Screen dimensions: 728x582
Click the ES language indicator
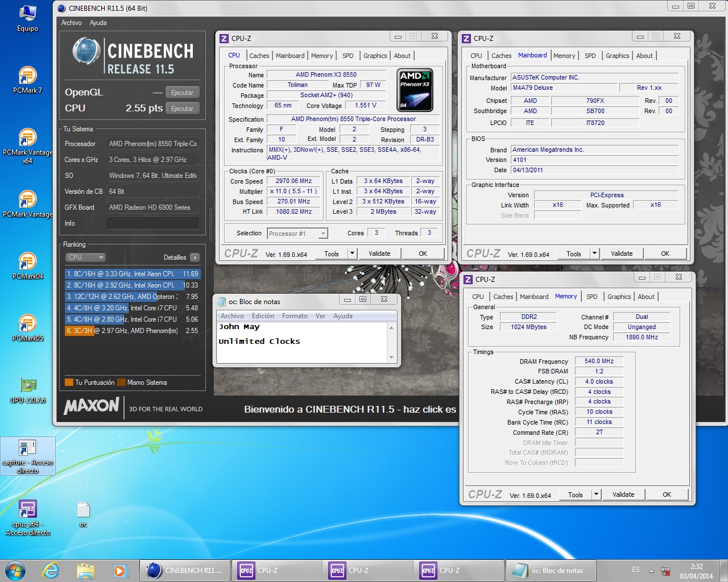[636, 569]
